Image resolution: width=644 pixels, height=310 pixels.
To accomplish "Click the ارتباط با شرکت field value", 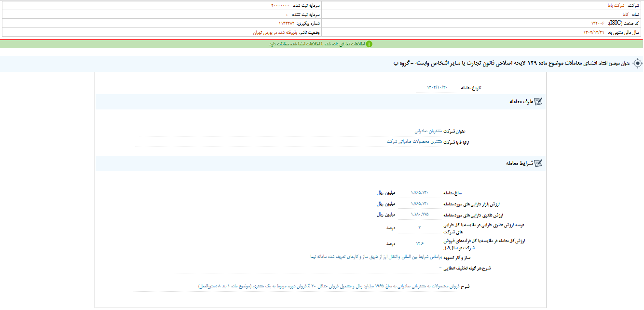I will point(414,142).
